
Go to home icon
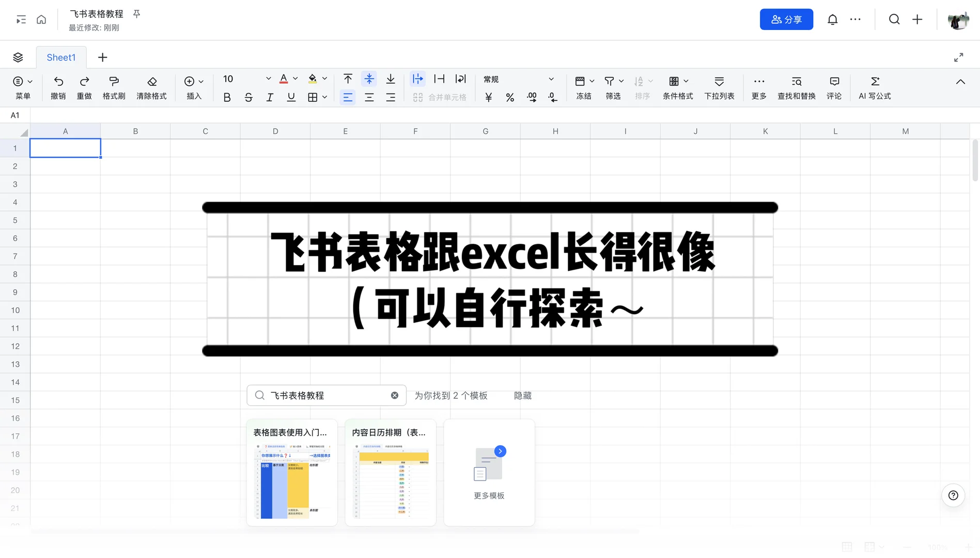(41, 20)
